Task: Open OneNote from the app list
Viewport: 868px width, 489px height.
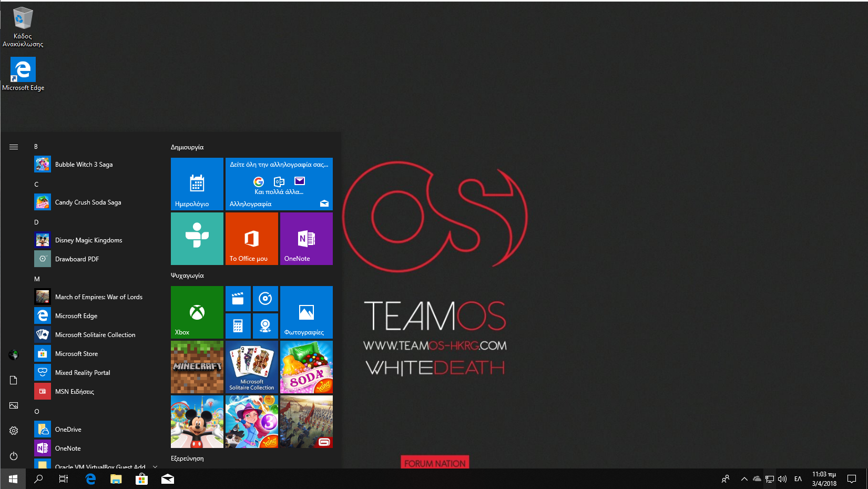Action: [x=95, y=449]
